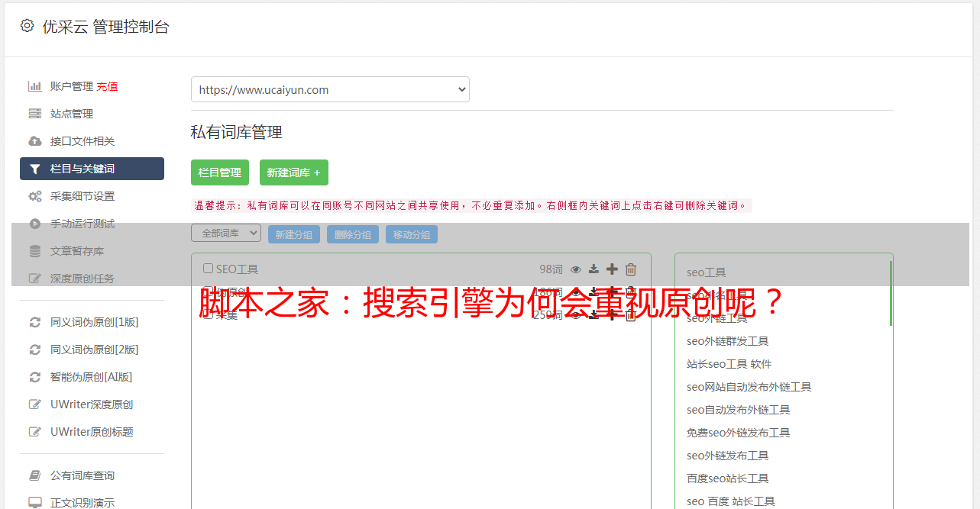Open 账户管理 via its bar chart icon
The width and height of the screenshot is (980, 509).
pos(34,86)
